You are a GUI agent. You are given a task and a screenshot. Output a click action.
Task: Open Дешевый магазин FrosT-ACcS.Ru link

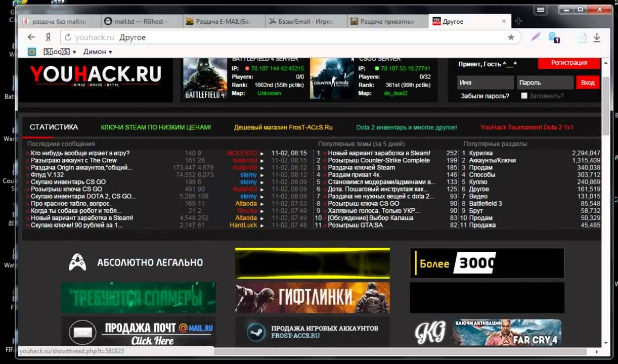coord(283,127)
